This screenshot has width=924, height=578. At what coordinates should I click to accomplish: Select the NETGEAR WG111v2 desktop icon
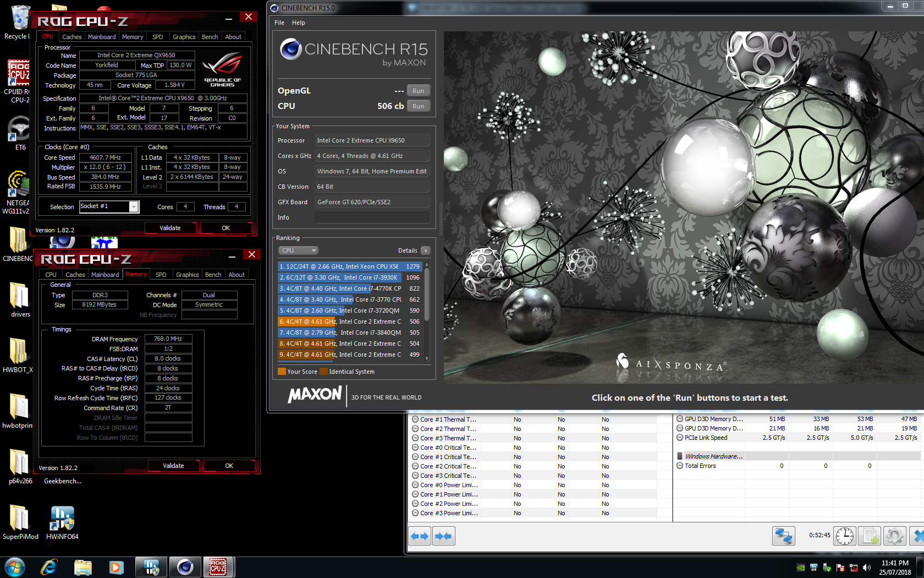pyautogui.click(x=18, y=193)
